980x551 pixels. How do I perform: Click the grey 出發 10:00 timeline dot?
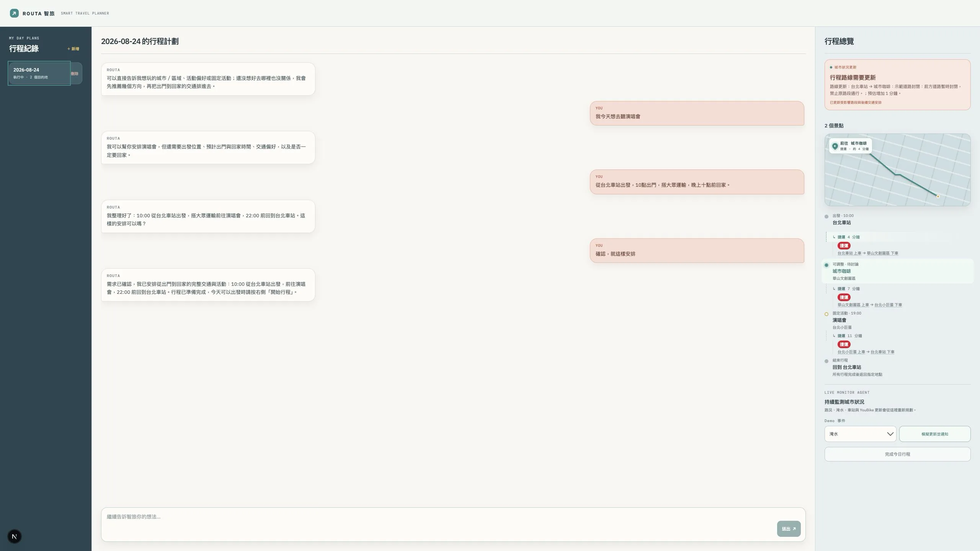pyautogui.click(x=826, y=217)
